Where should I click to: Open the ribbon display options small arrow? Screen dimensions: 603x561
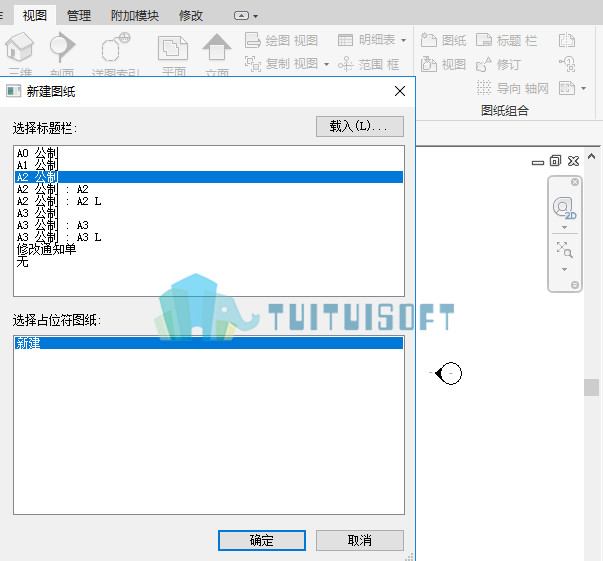[255, 16]
